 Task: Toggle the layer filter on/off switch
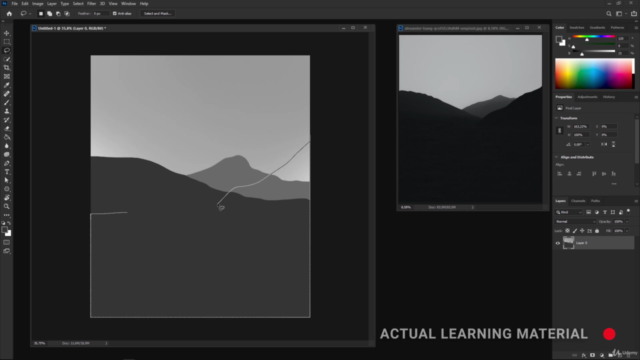(x=629, y=211)
